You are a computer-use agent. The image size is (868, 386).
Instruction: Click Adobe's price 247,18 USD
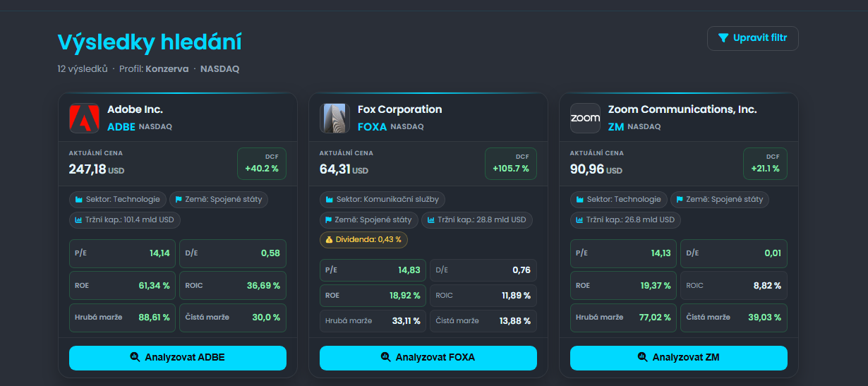97,169
